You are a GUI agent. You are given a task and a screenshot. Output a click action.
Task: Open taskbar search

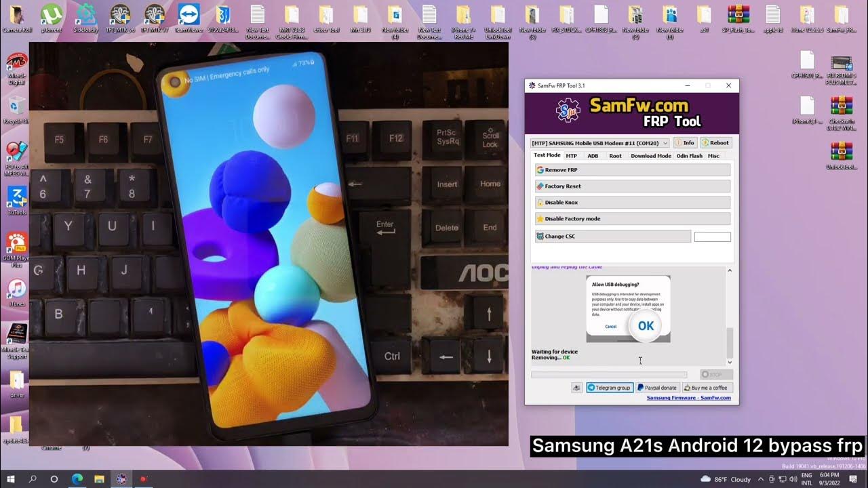(x=33, y=479)
